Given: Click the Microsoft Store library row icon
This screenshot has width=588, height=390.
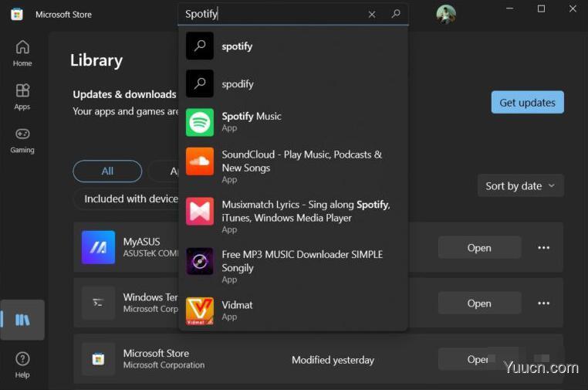Looking at the screenshot, I should [98, 359].
